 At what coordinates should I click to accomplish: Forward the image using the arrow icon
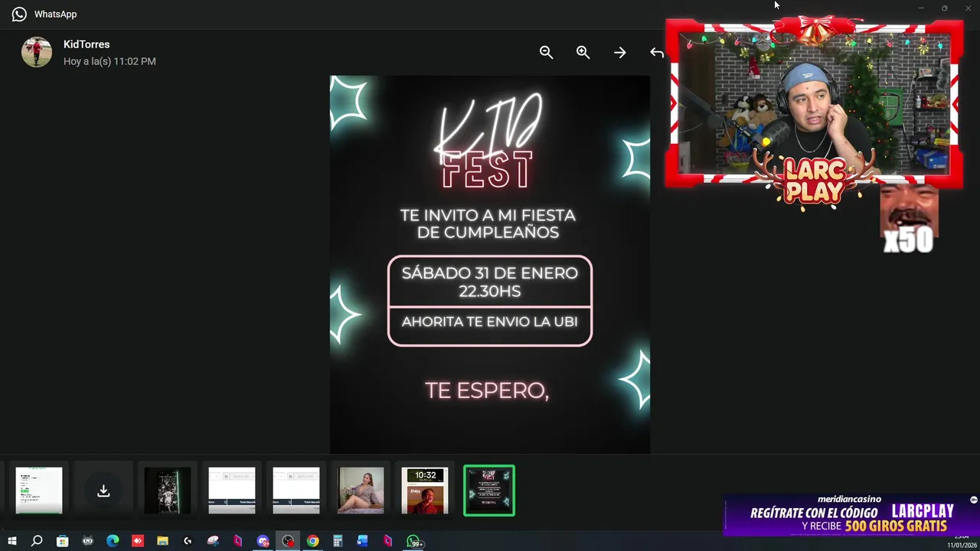[x=619, y=52]
